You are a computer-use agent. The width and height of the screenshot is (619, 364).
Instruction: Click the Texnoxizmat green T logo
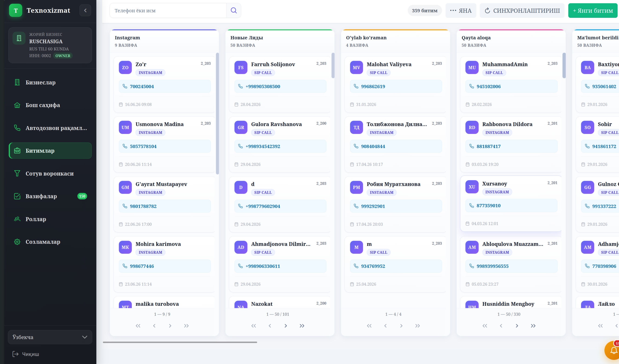[16, 10]
